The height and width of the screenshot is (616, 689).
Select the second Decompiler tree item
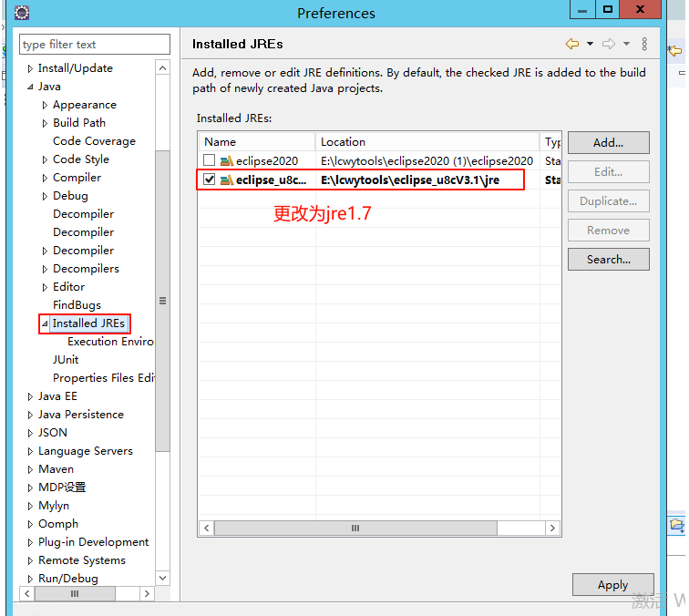tap(84, 232)
